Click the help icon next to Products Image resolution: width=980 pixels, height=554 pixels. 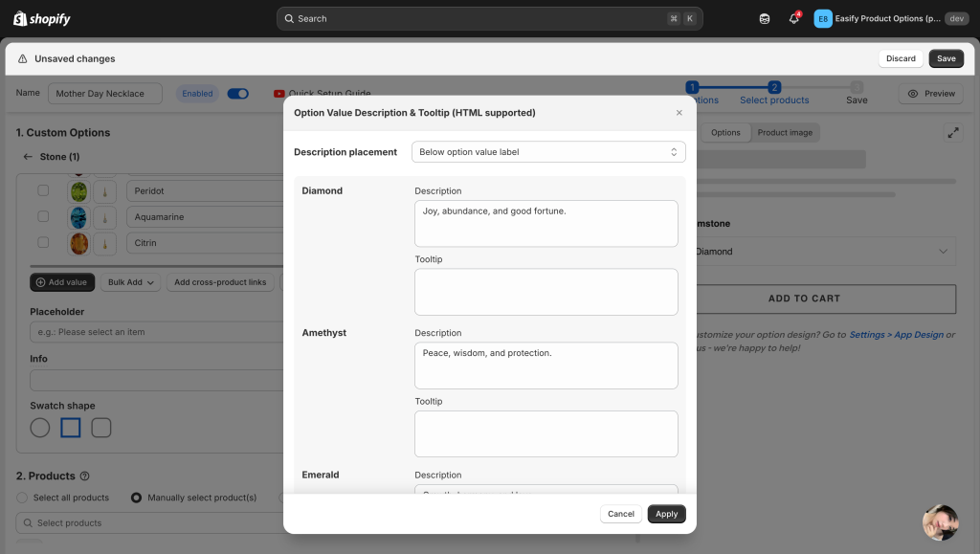[x=85, y=476]
